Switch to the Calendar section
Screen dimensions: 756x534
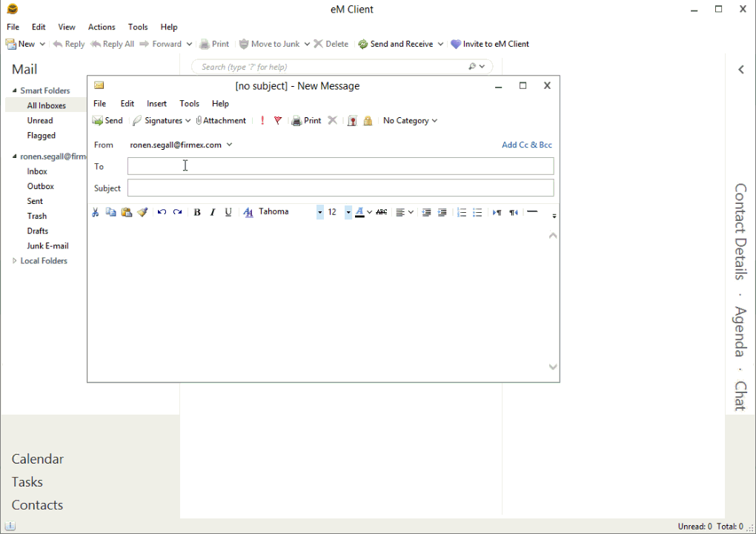point(38,459)
